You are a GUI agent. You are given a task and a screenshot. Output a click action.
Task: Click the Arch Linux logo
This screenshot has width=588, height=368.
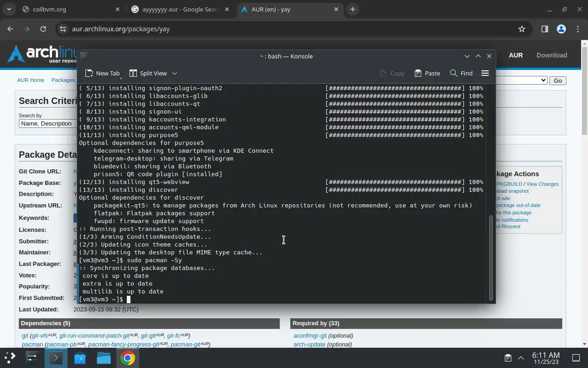click(42, 54)
